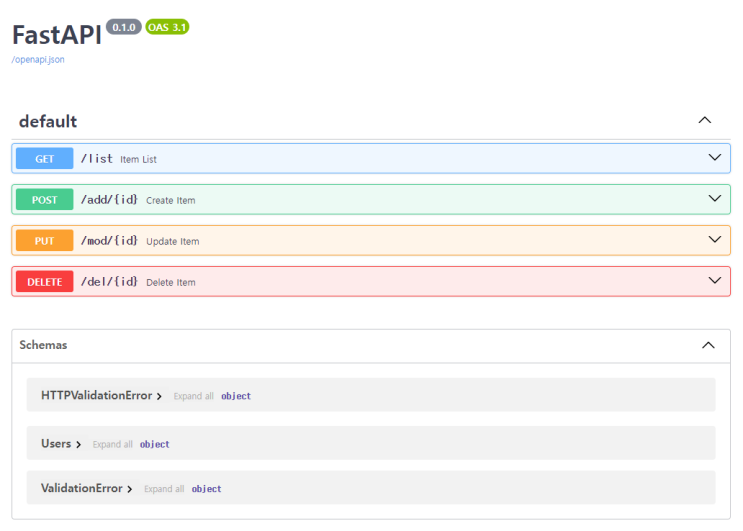Click Expand all next to ValidationError

(x=164, y=489)
